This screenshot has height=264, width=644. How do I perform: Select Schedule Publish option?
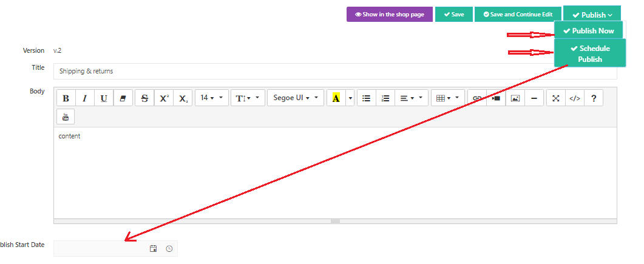[x=590, y=53]
